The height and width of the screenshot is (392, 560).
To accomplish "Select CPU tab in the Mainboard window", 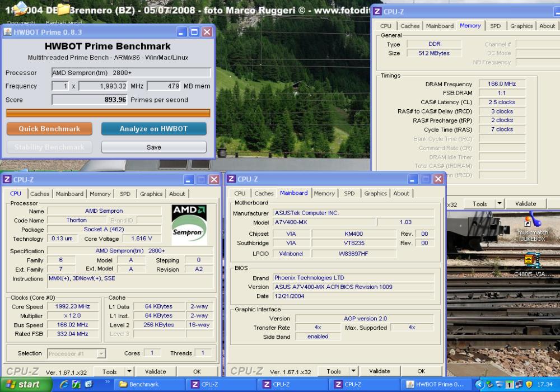I will click(x=240, y=193).
